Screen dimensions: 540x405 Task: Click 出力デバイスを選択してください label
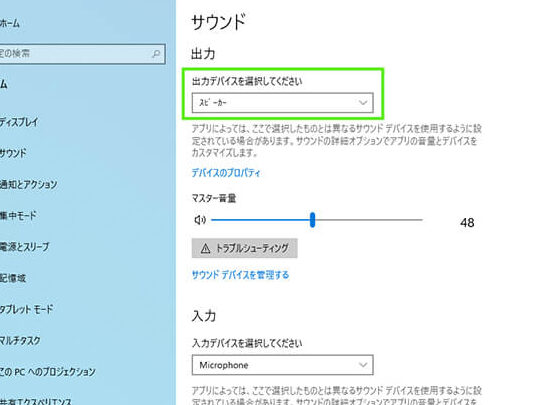(247, 81)
